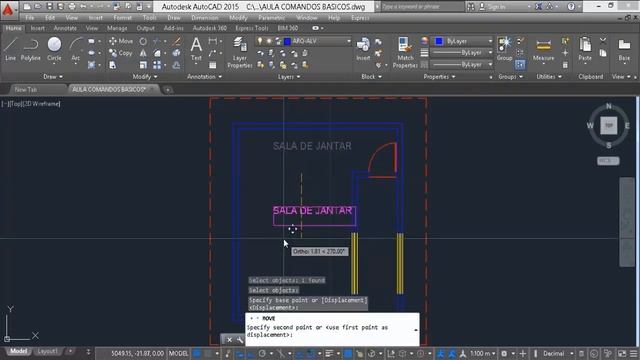Select the Circle tool
Image resolution: width=640 pixels, height=360 pixels.
tap(54, 49)
